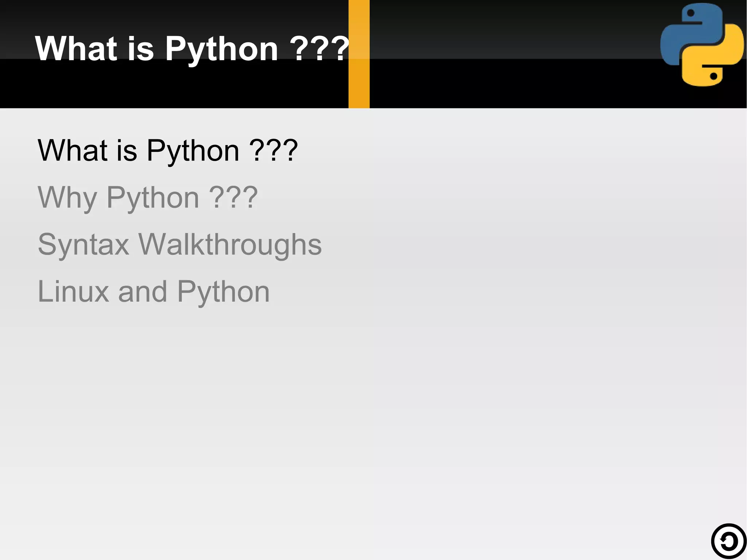747x560 pixels.
Task: Click the bold white slide title text
Action: (x=192, y=49)
